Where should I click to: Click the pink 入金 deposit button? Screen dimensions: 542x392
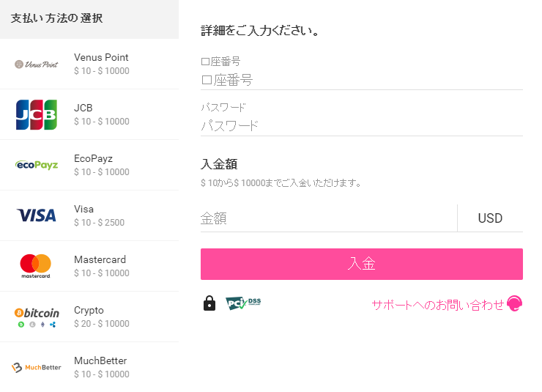pyautogui.click(x=362, y=264)
